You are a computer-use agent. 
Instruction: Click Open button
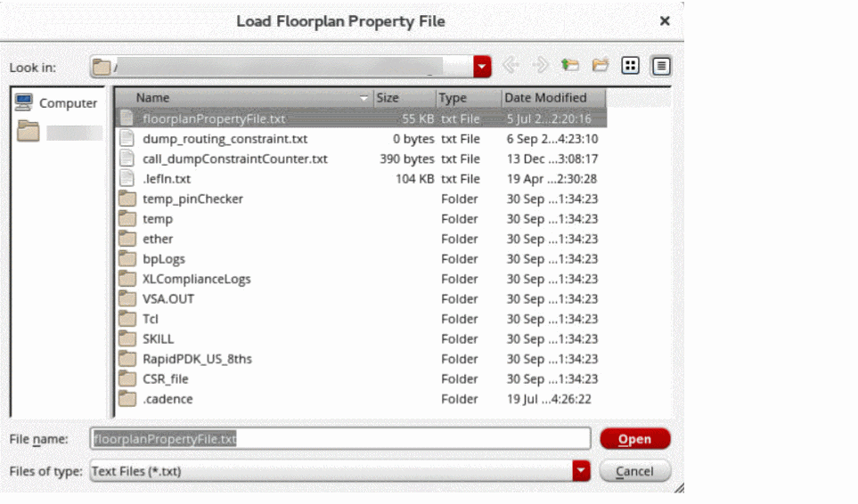[634, 439]
